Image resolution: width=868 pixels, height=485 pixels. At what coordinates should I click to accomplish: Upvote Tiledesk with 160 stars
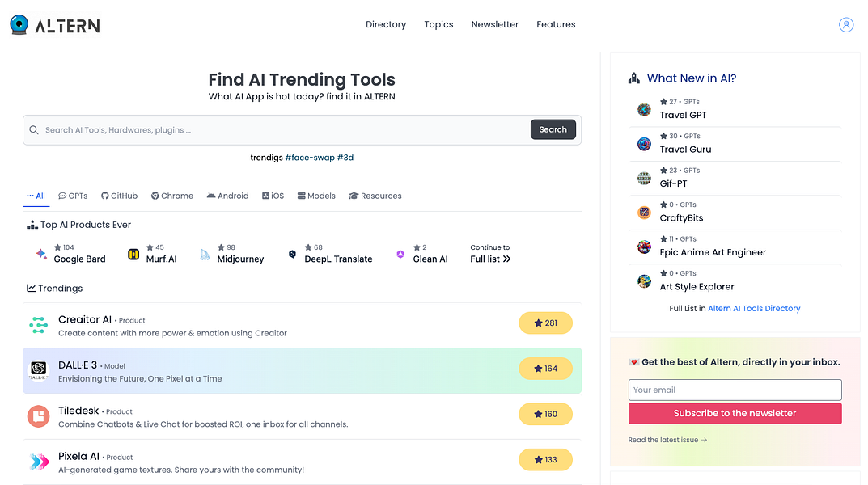(545, 414)
